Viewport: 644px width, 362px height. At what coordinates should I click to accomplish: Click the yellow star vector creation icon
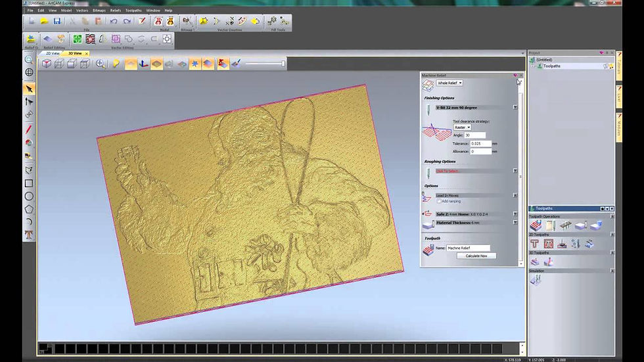click(203, 21)
